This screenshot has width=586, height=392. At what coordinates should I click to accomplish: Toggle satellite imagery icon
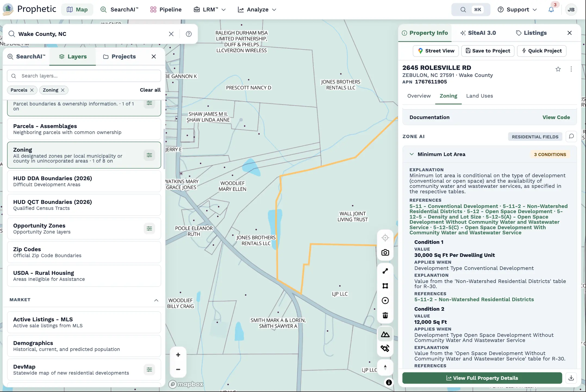pyautogui.click(x=385, y=348)
